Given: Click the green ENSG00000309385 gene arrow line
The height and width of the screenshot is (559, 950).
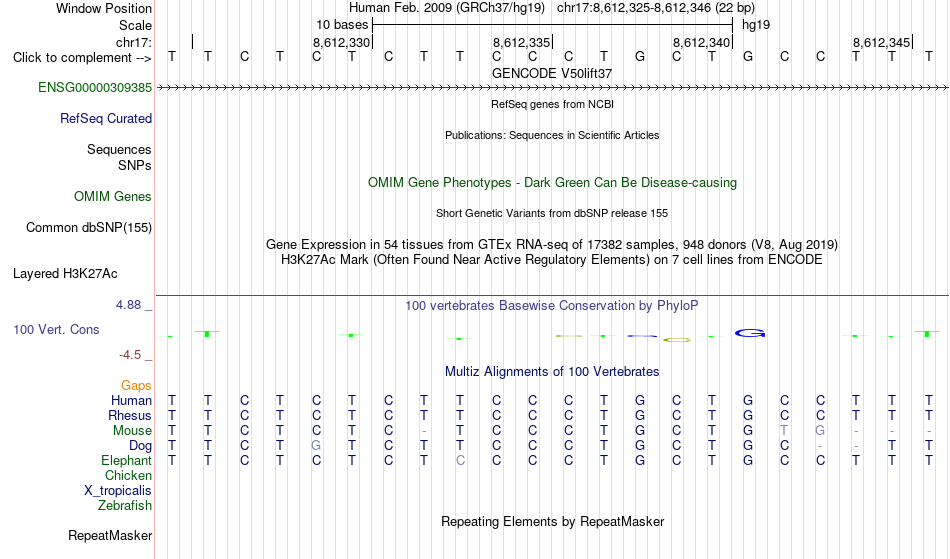Looking at the screenshot, I should [552, 88].
